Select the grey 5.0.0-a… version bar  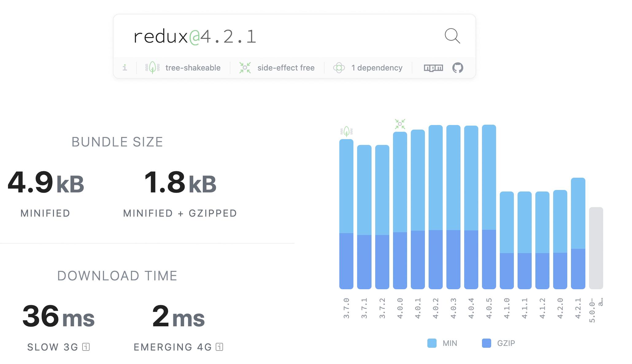coord(596,248)
